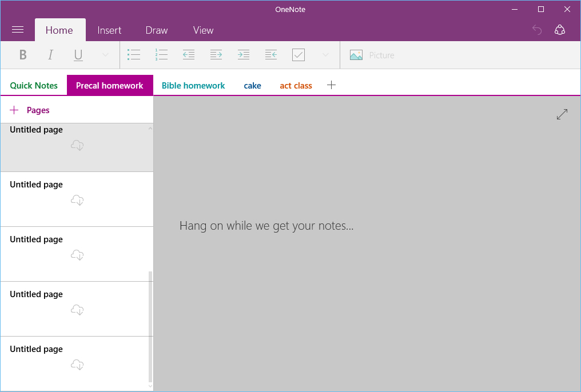The image size is (581, 392).
Task: Click cloud download icon on first page
Action: [77, 145]
